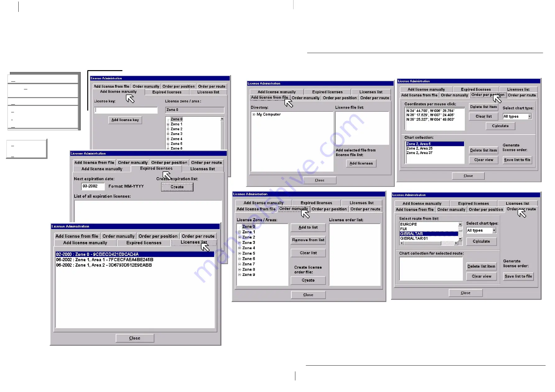Open Add license from file tab in Expired licenses dialog

(94, 163)
